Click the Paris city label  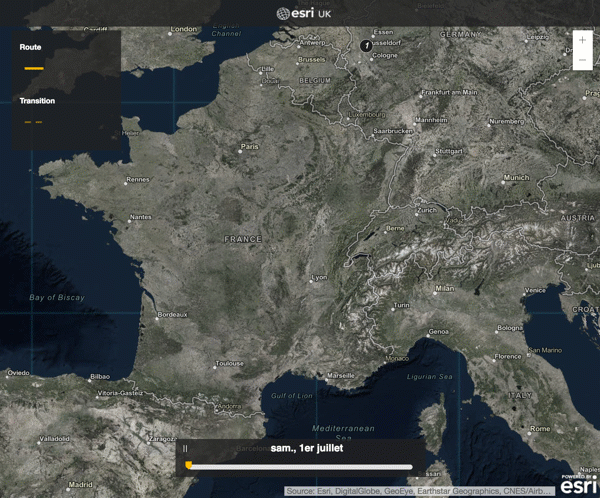249,147
